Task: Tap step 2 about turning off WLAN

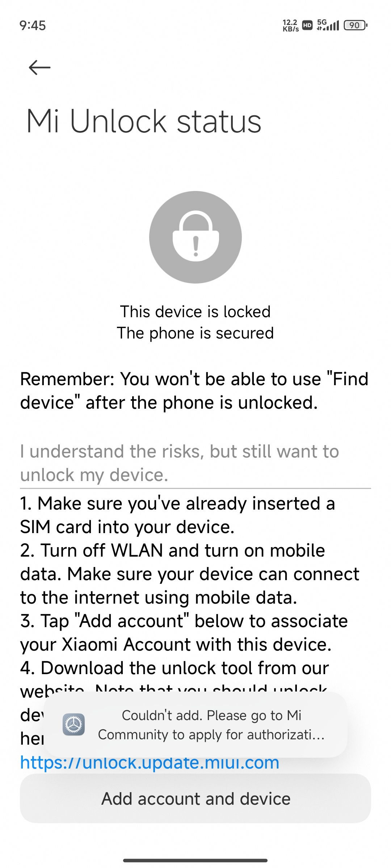Action: coord(190,574)
